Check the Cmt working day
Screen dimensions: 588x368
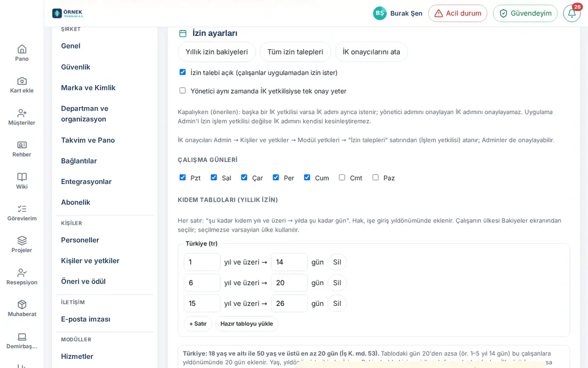point(342,178)
